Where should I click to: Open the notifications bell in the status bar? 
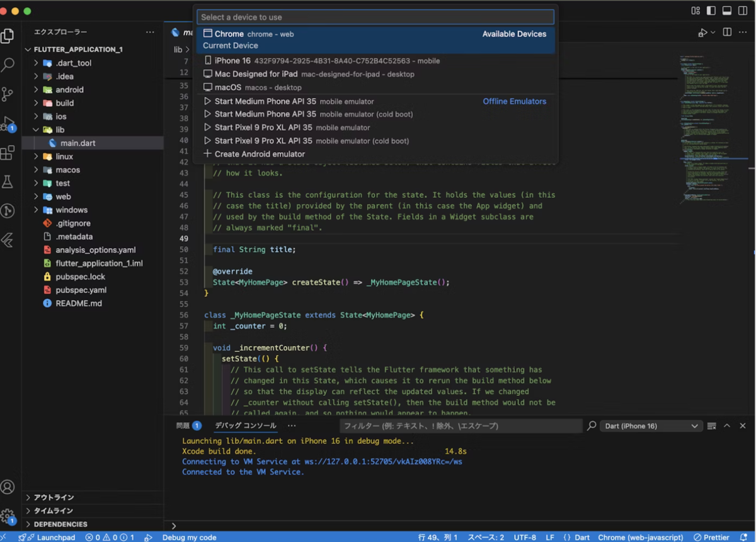743,538
